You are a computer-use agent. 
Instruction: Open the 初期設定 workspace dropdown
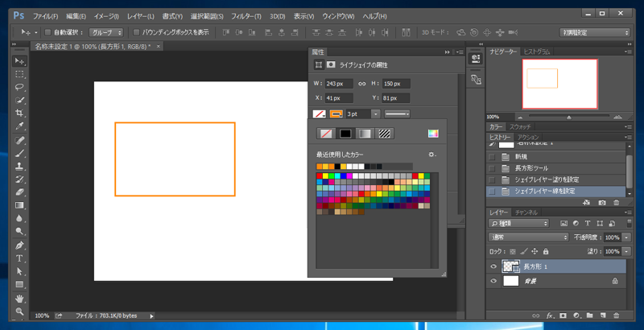coord(595,32)
